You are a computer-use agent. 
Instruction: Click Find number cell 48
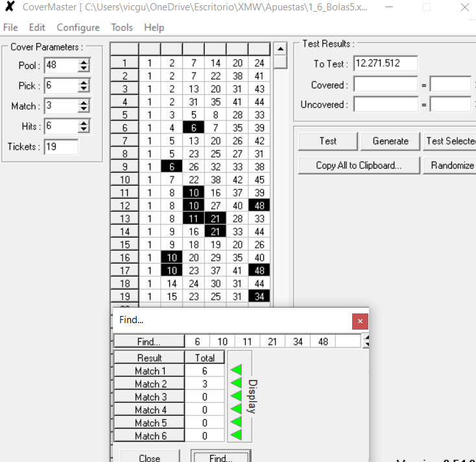point(323,341)
